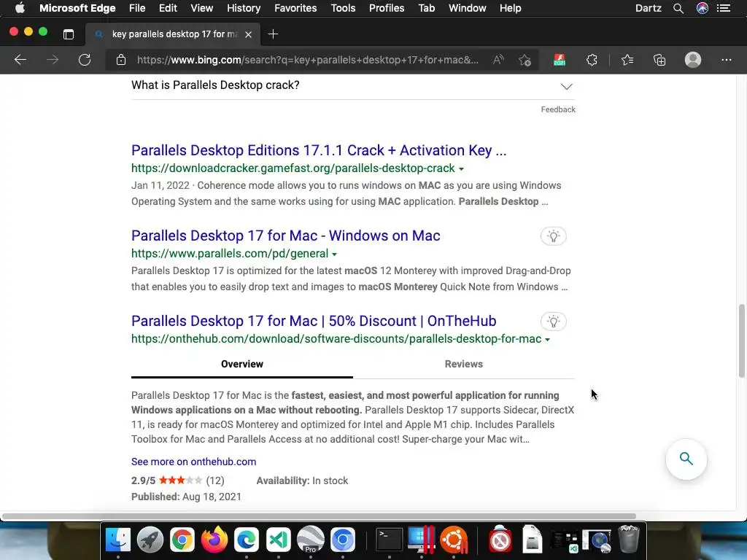747x560 pixels.
Task: Open Siri from the menu bar
Action: coord(703,8)
